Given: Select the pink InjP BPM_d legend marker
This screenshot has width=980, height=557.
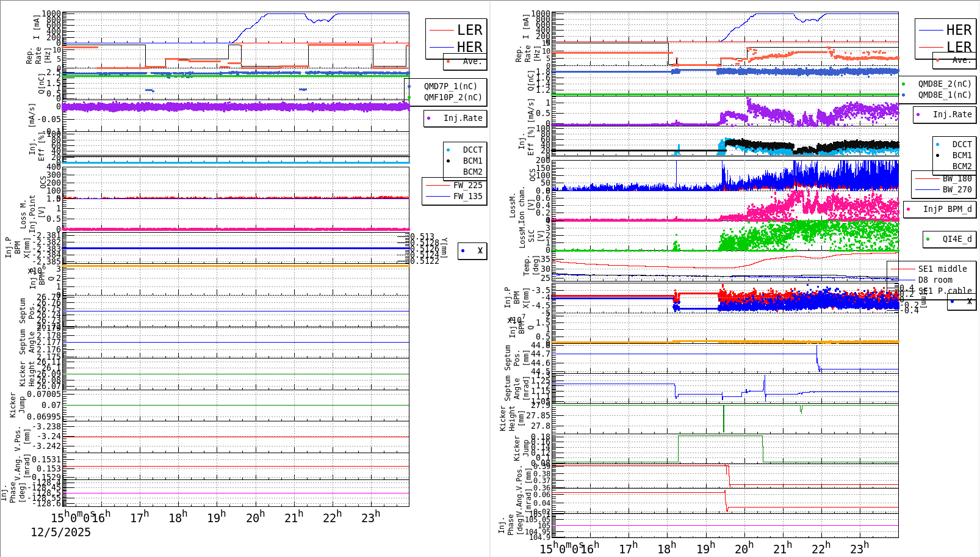Looking at the screenshot, I should [x=909, y=209].
